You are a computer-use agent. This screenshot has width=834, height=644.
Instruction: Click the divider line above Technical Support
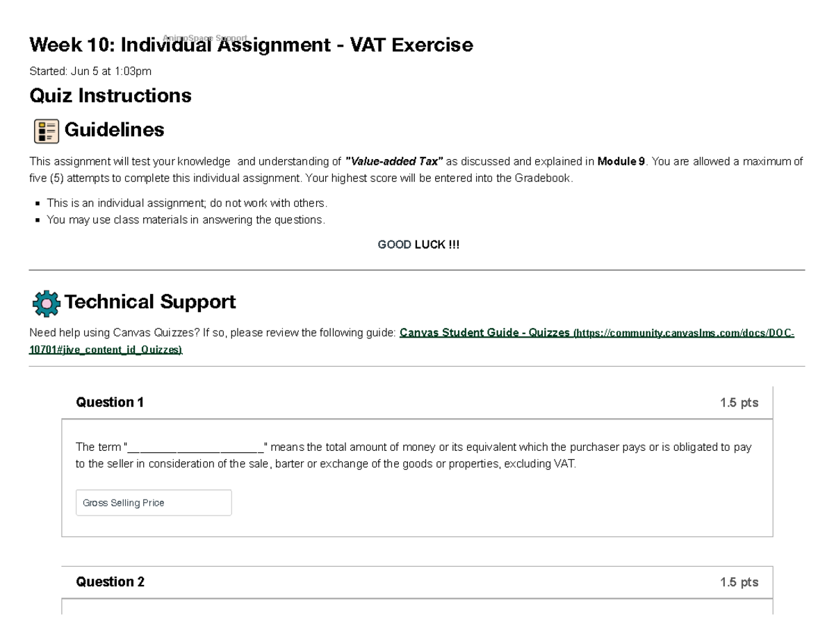tap(417, 270)
